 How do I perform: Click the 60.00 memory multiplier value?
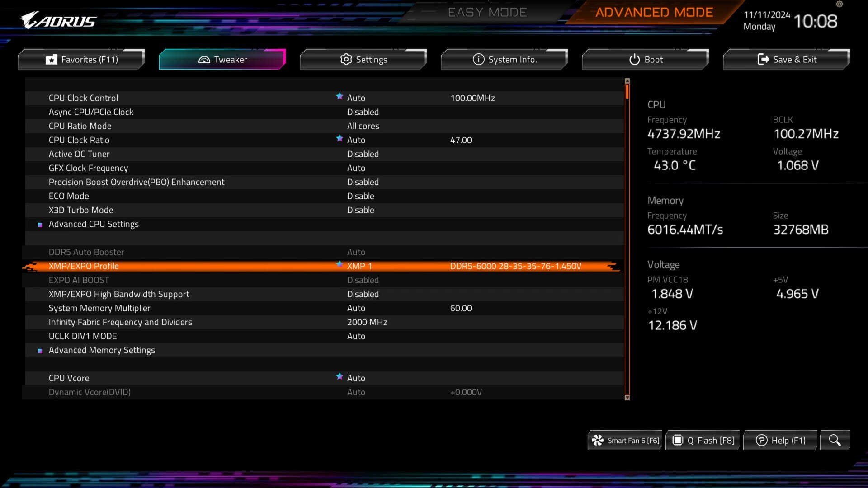(461, 308)
